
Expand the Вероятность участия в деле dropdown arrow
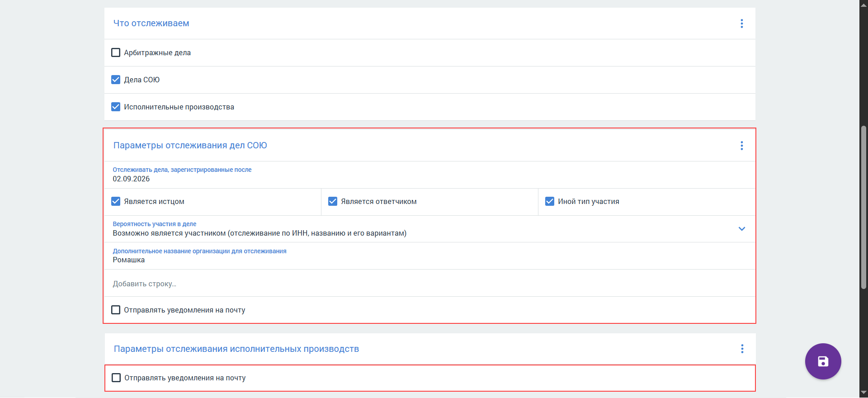742,229
